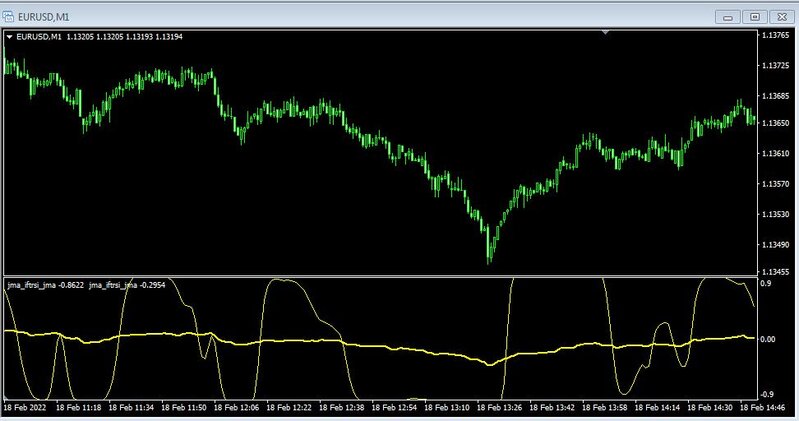
Task: Click price level 1.13765 on scale
Action: (775, 35)
